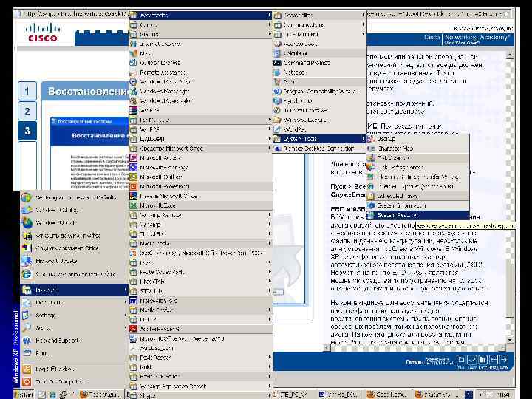Open Programs in Start menu
This screenshot has width=532, height=399.
point(75,290)
